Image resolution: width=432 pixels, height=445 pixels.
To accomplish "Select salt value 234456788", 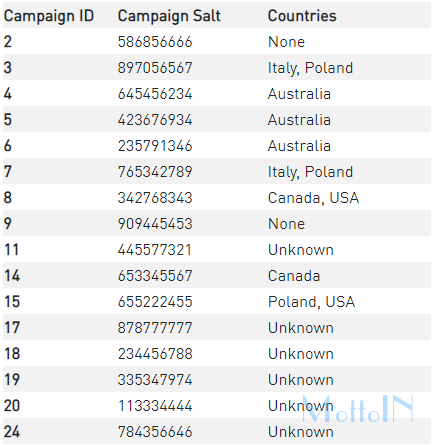I will point(155,354).
